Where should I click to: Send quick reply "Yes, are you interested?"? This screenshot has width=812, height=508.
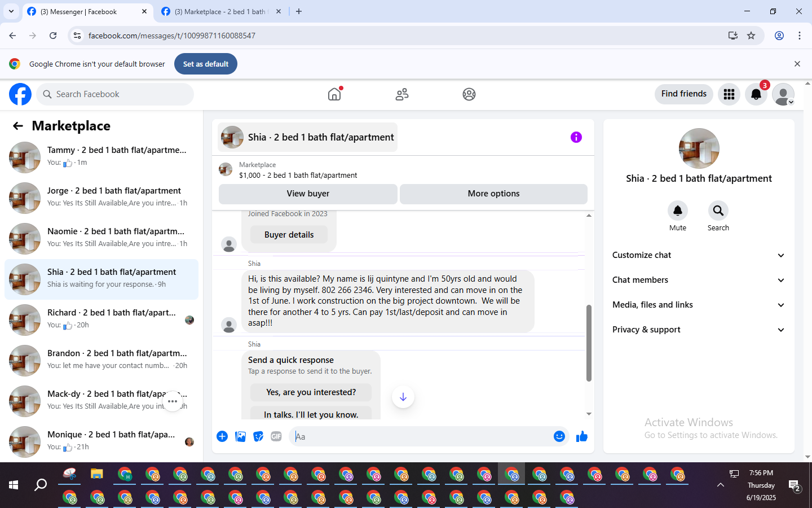pyautogui.click(x=311, y=392)
